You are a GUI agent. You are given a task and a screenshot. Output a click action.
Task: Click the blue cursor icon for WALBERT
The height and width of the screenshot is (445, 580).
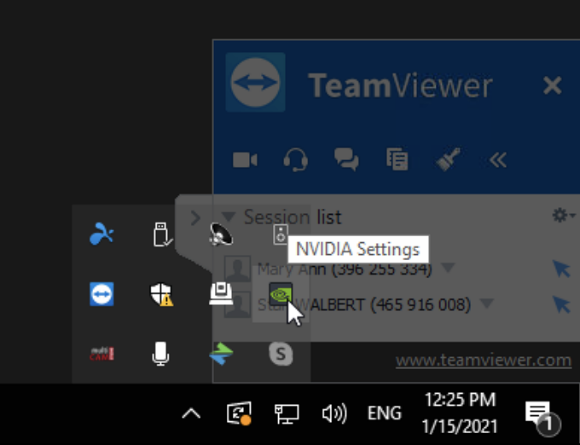pyautogui.click(x=561, y=304)
